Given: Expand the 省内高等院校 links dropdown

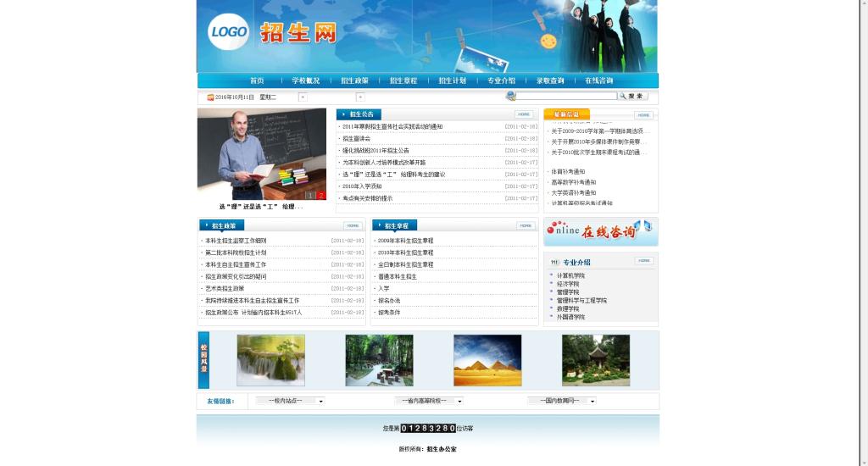Looking at the screenshot, I should [x=429, y=401].
